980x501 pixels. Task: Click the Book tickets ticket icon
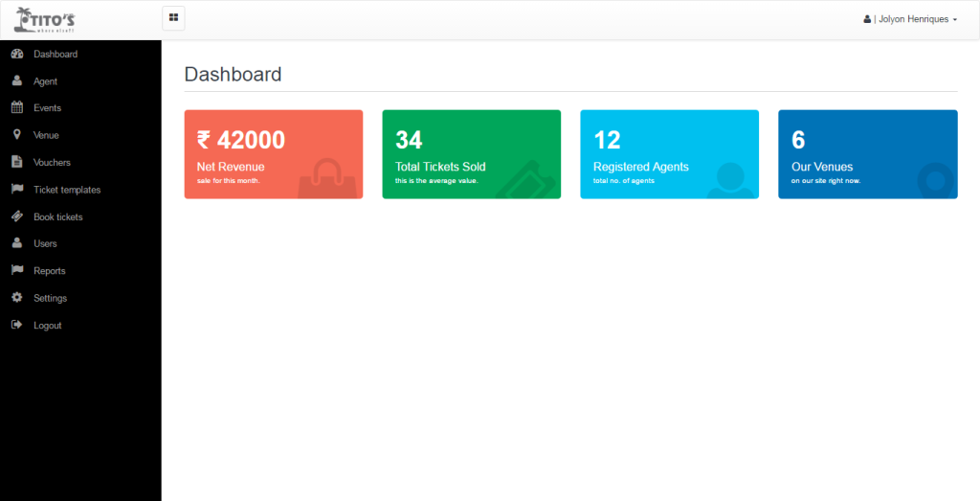(x=17, y=216)
